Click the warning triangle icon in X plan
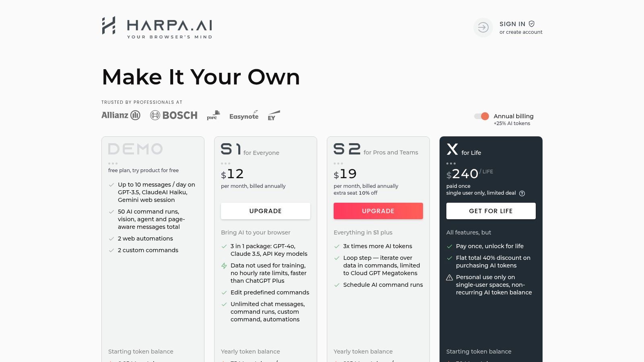 tap(450, 278)
